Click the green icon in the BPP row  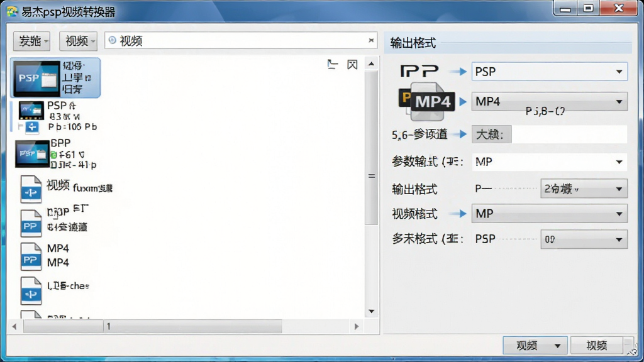point(53,155)
